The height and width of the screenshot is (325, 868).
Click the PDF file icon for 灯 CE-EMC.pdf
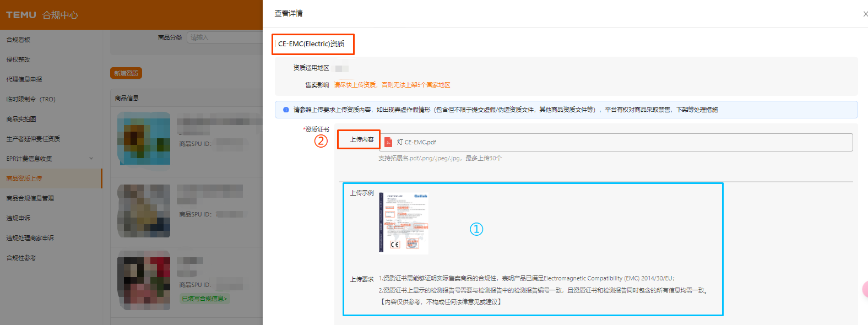(x=388, y=142)
